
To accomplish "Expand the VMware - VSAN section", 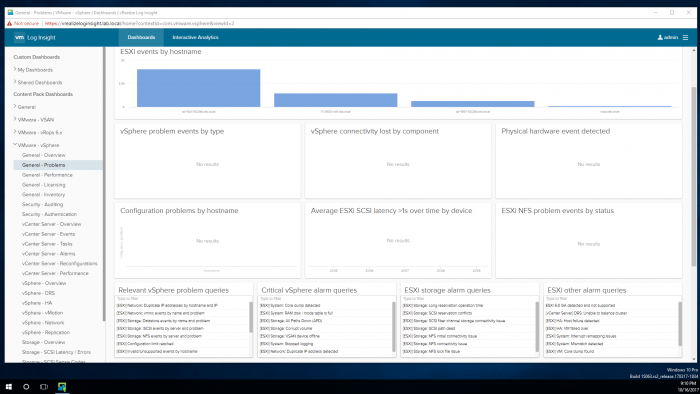I will [15, 119].
